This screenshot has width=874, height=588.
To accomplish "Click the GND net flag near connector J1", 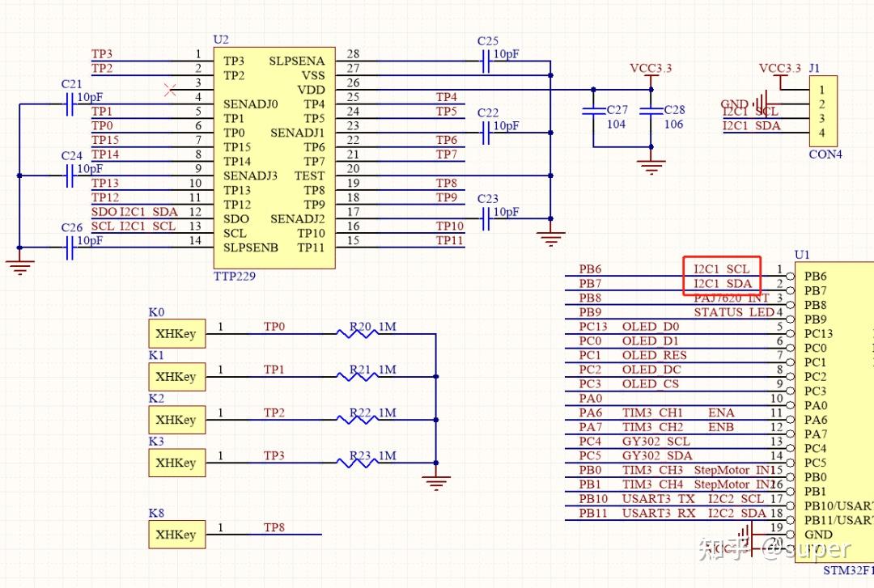I will click(x=733, y=104).
